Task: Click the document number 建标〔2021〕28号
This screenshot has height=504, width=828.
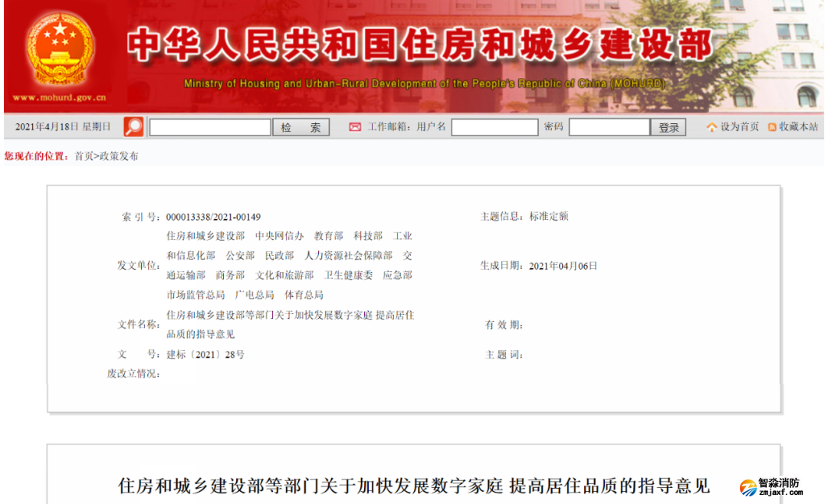Action: point(205,355)
